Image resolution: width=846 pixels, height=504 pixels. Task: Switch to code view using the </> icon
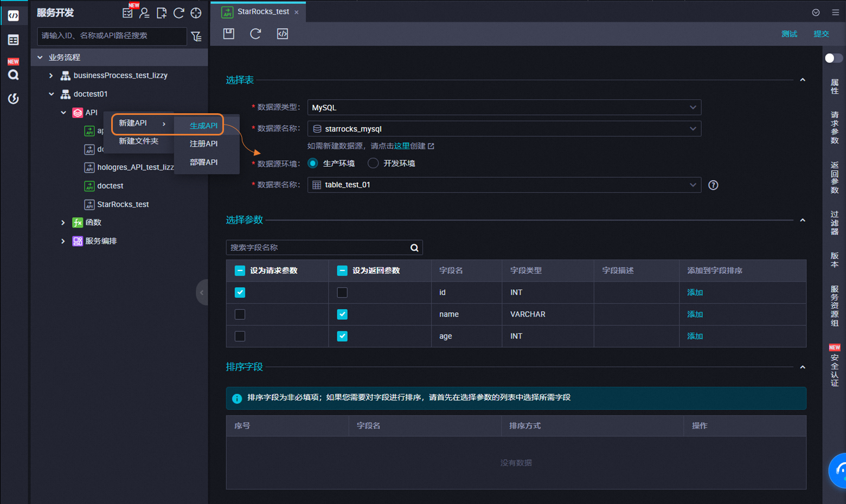click(282, 34)
